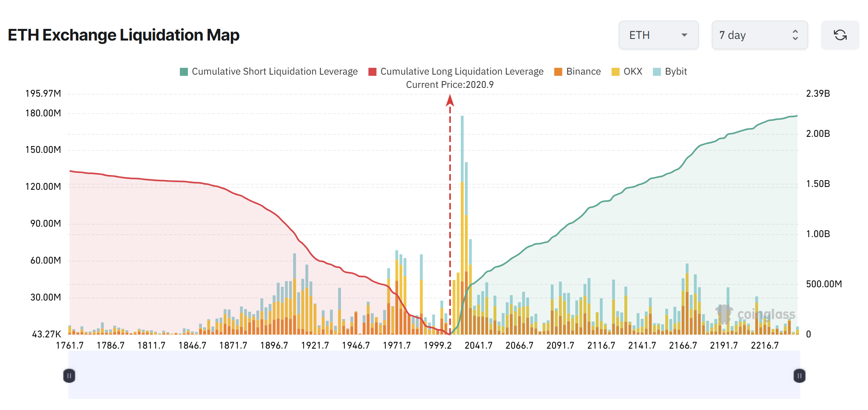Click the pause icon on the left slider handle
868x410 pixels.
pyautogui.click(x=69, y=375)
